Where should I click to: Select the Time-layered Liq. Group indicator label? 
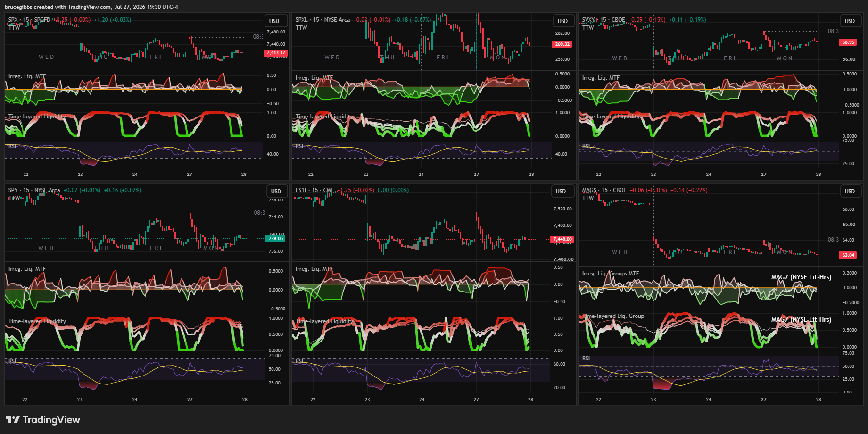point(613,316)
